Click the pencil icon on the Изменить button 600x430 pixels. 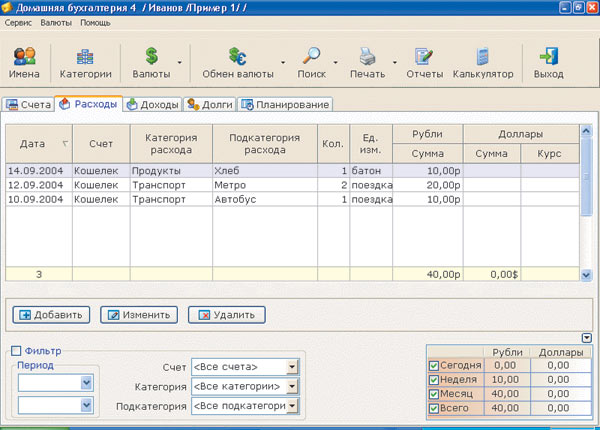click(x=113, y=315)
